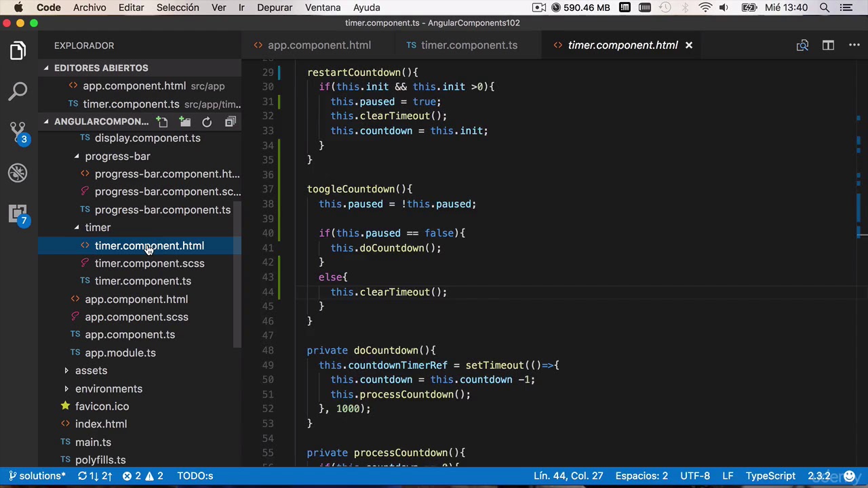The height and width of the screenshot is (488, 868).
Task: Open the Editar menu
Action: (131, 7)
